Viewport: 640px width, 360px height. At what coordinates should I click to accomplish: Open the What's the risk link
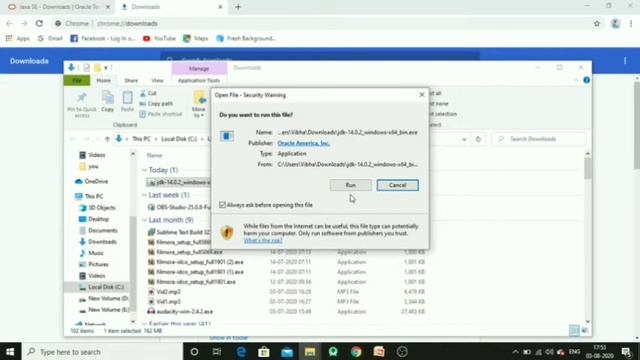click(x=263, y=240)
